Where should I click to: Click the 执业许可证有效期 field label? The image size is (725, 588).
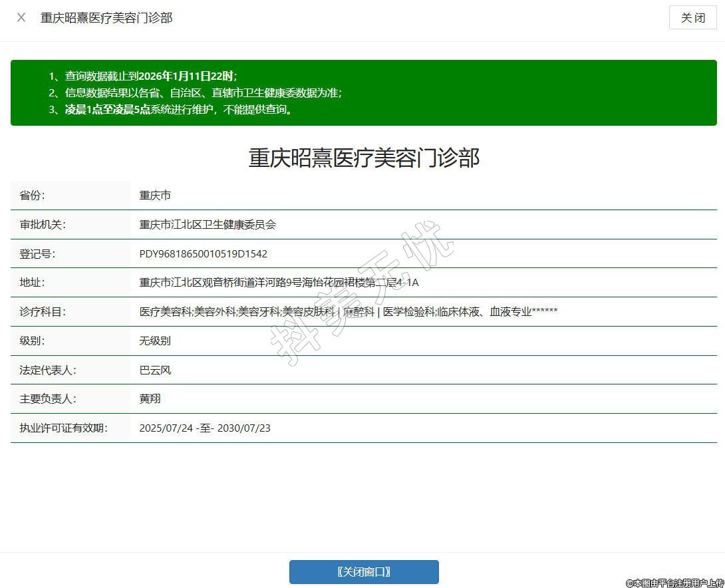pyautogui.click(x=63, y=428)
